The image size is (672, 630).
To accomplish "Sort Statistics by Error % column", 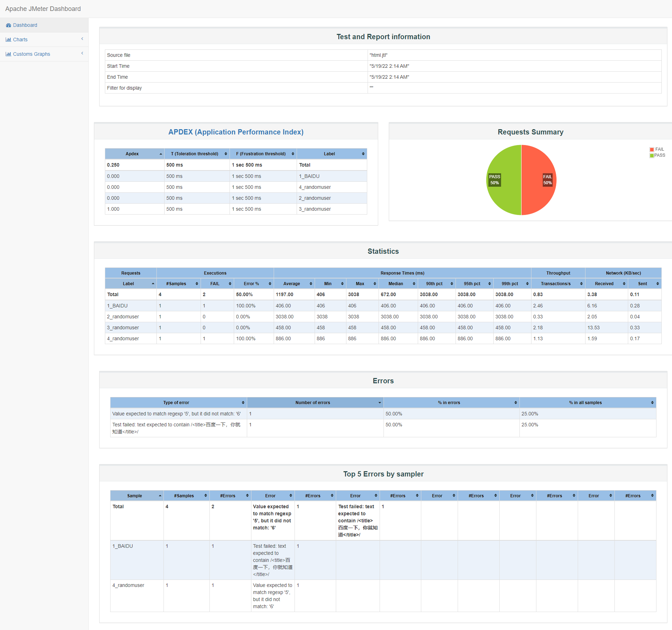I will coord(254,284).
